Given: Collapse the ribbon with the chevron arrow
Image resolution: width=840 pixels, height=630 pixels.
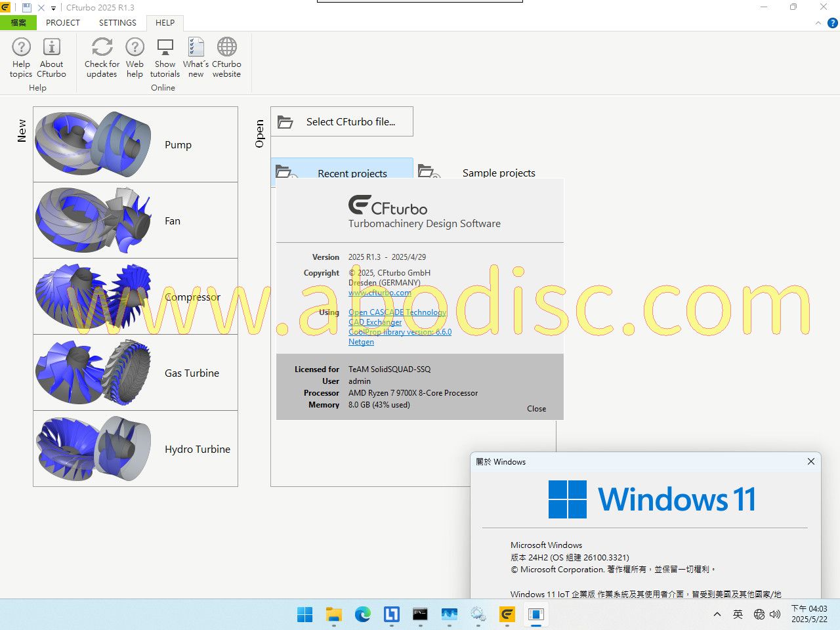Looking at the screenshot, I should coord(818,23).
